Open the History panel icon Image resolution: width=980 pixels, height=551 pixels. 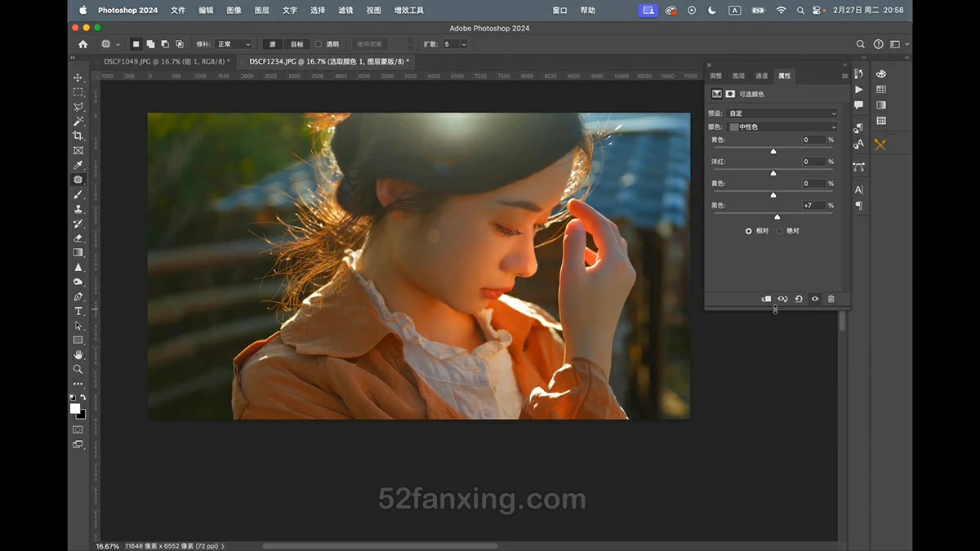(x=858, y=73)
